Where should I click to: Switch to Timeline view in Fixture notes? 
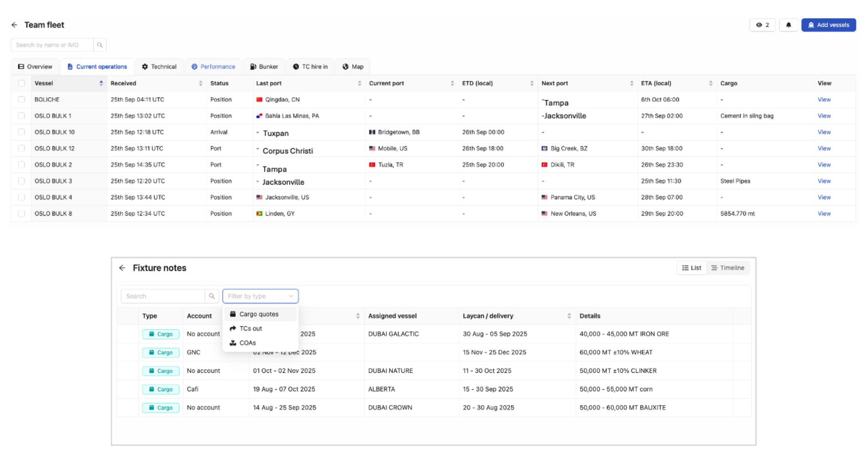[728, 268]
